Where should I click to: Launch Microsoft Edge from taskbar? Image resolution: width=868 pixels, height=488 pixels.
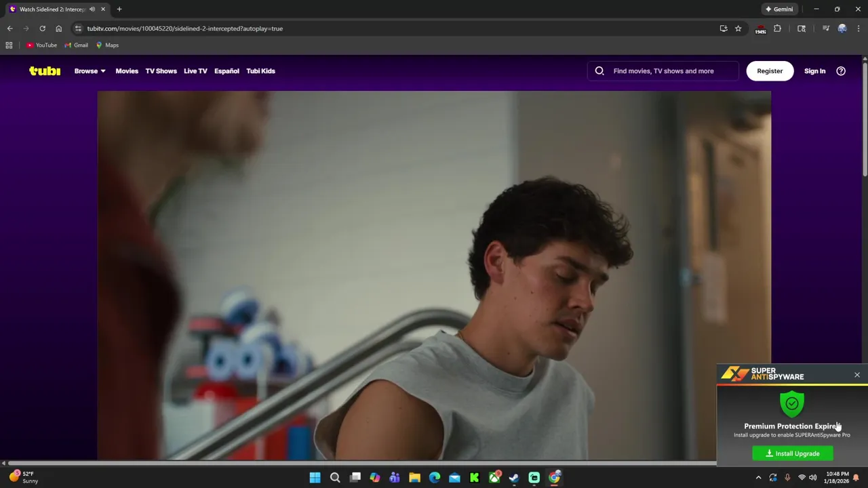(x=435, y=478)
